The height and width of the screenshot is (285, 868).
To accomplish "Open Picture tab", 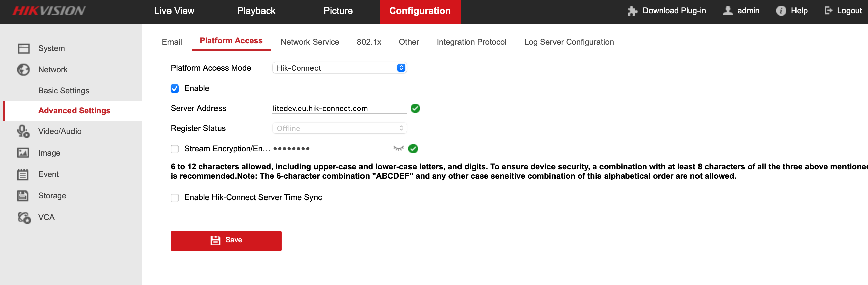I will click(x=338, y=11).
